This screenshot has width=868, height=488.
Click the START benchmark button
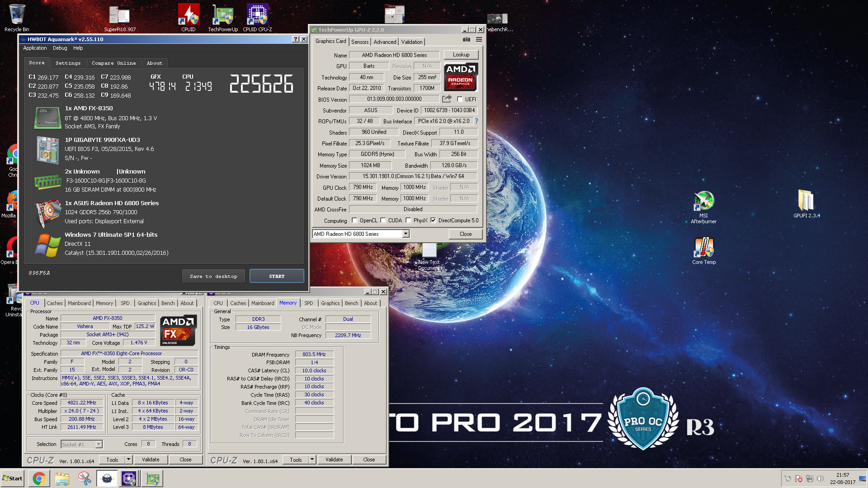[277, 276]
